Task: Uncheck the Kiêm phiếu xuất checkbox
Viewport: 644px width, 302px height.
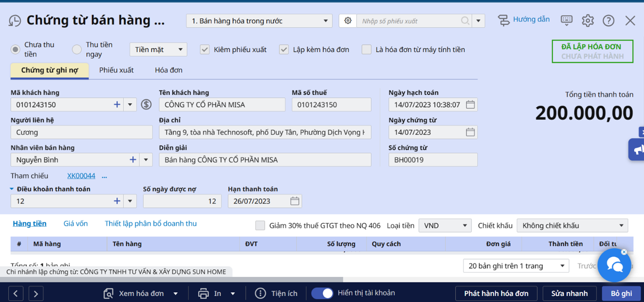Action: pyautogui.click(x=205, y=50)
